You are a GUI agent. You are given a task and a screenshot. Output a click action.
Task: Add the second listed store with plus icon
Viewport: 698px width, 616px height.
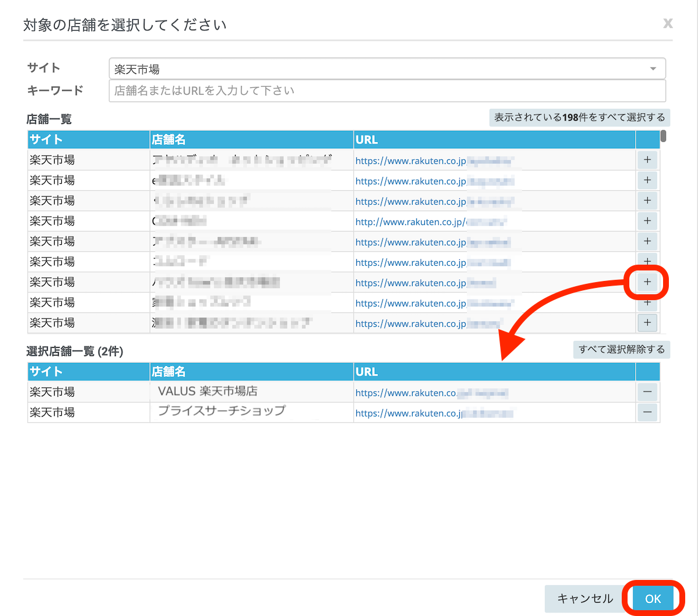coord(647,180)
